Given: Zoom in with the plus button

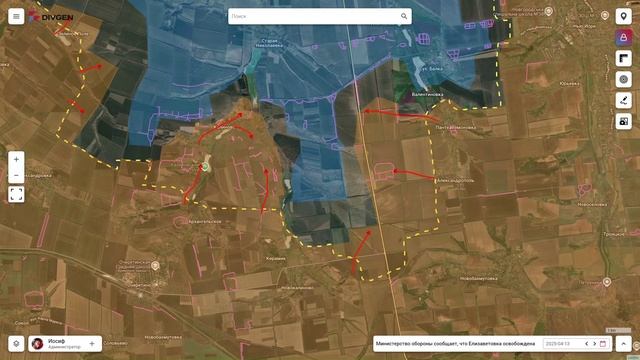Looking at the screenshot, I should [16, 160].
